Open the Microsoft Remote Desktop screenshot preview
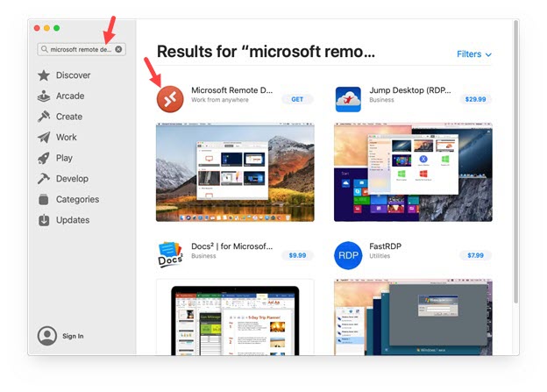 click(235, 172)
